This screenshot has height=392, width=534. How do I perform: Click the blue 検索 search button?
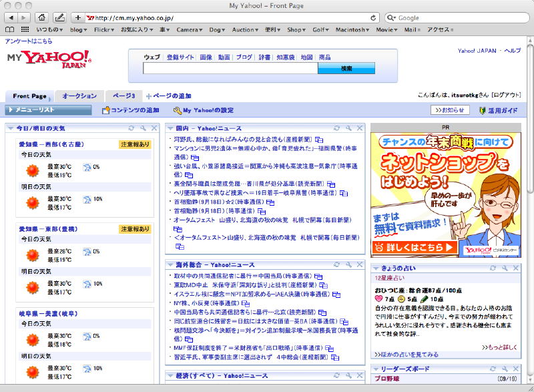pos(346,69)
